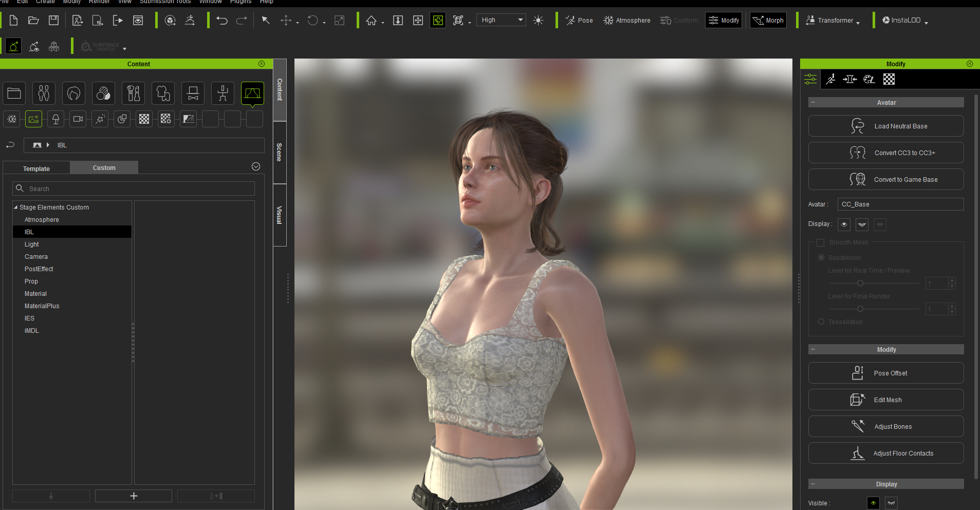Open the render quality dropdown showing High
980x510 pixels.
[x=501, y=20]
